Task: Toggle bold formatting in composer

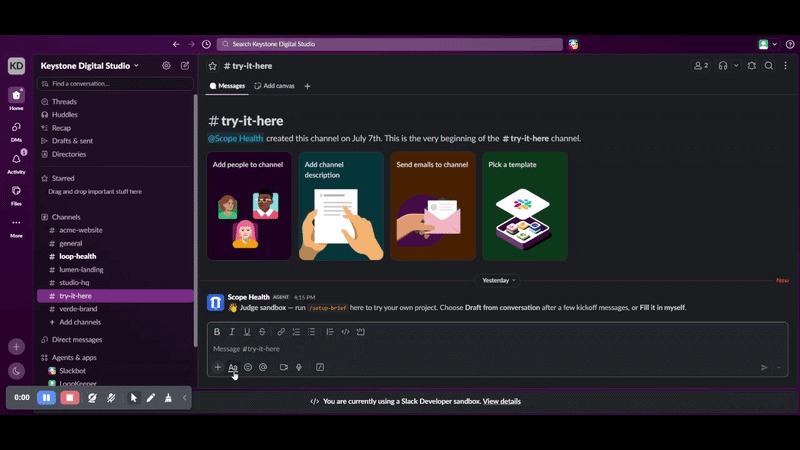Action: point(217,332)
